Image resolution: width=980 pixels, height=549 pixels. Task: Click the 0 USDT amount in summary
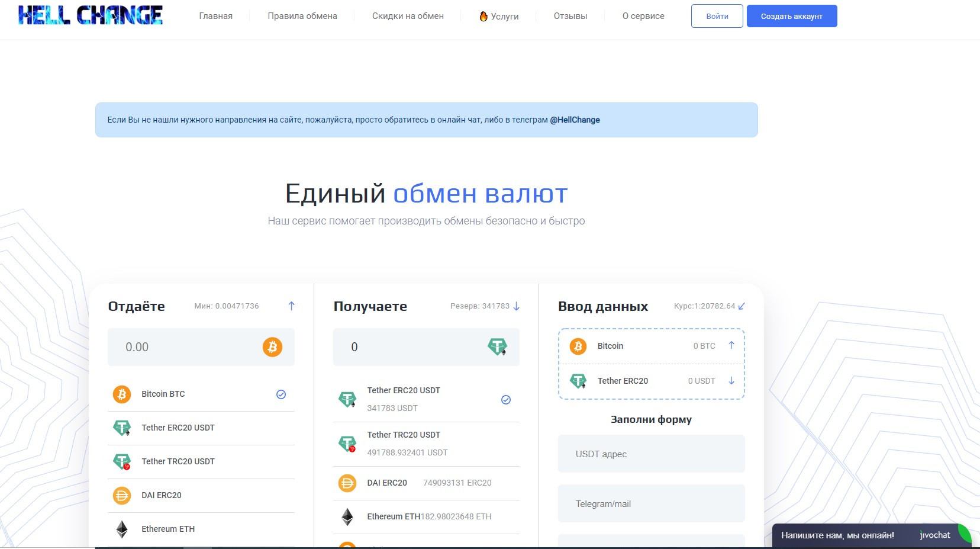pyautogui.click(x=702, y=381)
